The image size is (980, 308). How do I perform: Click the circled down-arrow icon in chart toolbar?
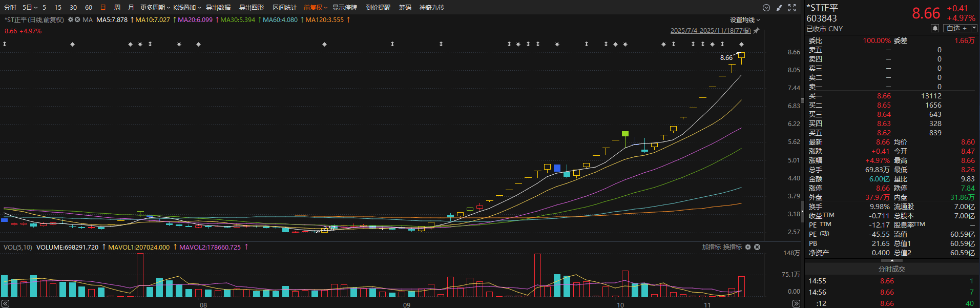[x=766, y=8]
